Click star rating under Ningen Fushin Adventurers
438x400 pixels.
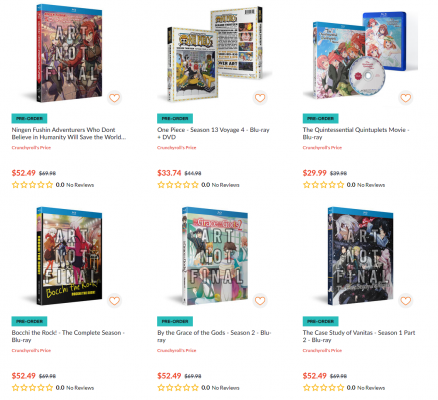pyautogui.click(x=32, y=185)
